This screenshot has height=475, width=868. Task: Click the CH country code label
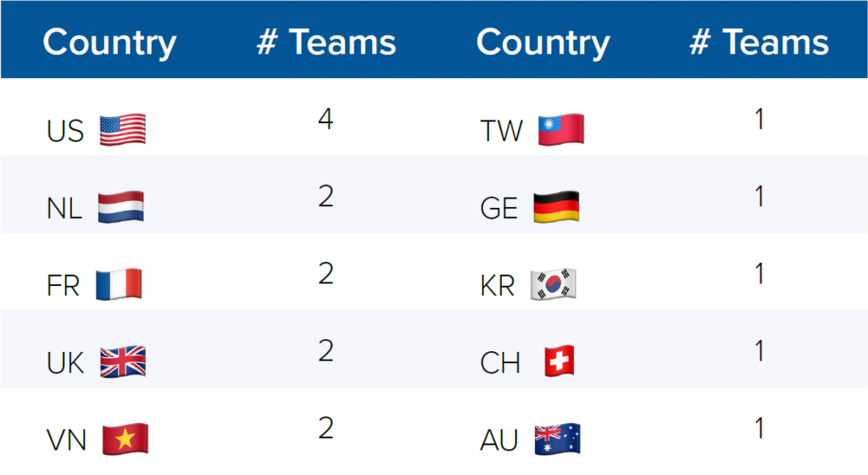coord(500,363)
